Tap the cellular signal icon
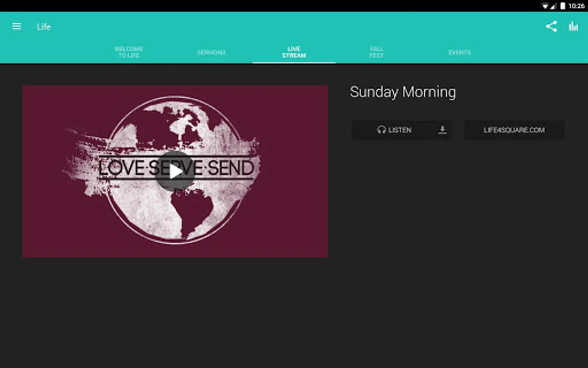 click(x=553, y=6)
